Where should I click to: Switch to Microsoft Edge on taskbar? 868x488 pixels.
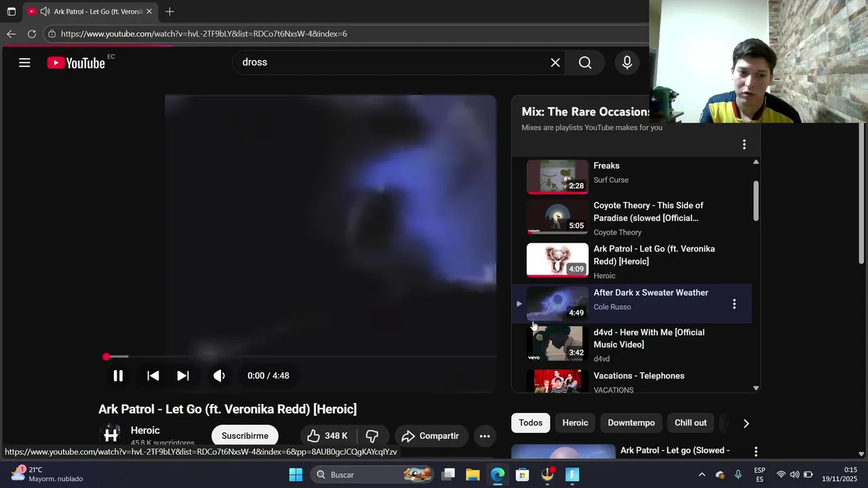(x=498, y=474)
